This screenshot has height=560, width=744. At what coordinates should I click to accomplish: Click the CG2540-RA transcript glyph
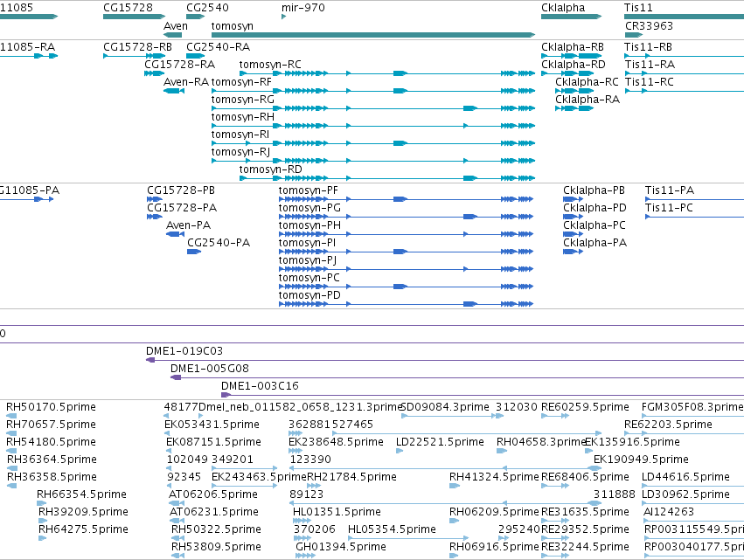click(196, 56)
